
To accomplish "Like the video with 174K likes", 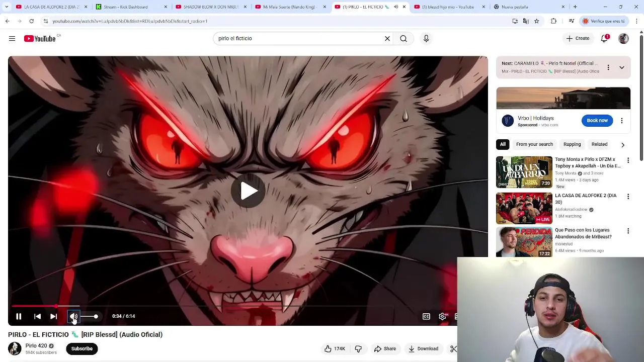I will click(x=335, y=348).
